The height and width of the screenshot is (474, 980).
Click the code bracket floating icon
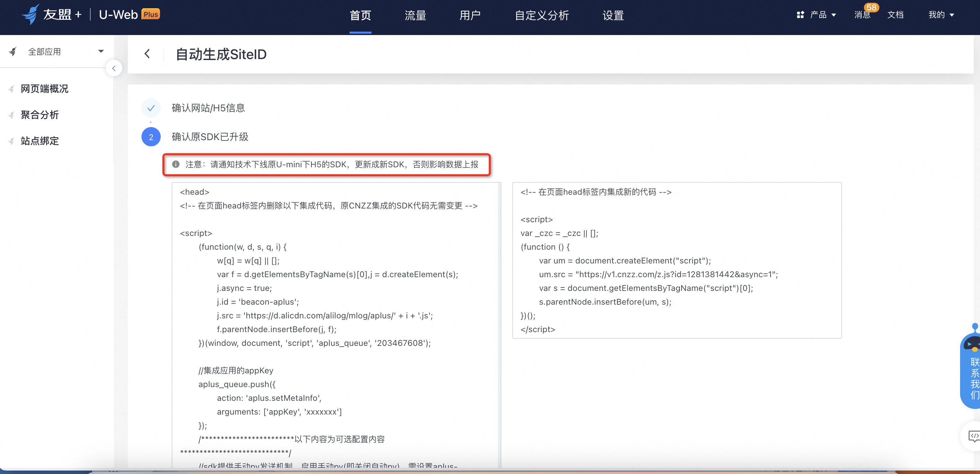[x=973, y=436]
